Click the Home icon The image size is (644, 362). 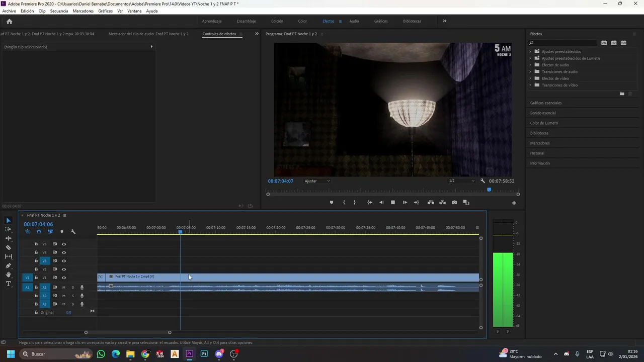tap(9, 21)
